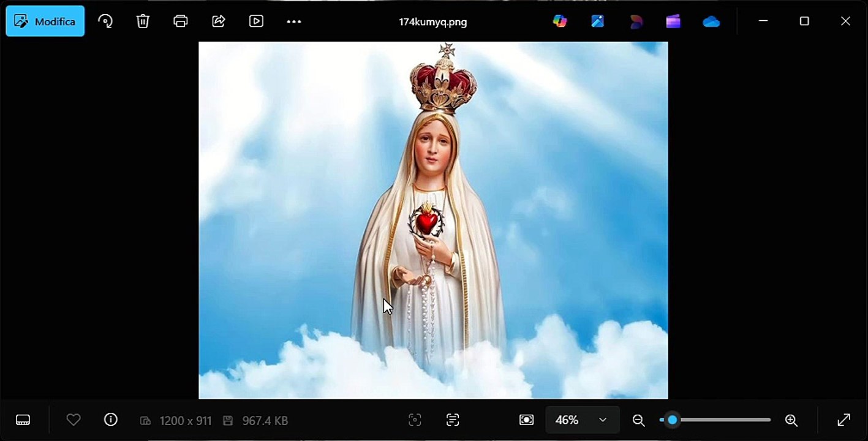Click the visual search scan icon
This screenshot has height=441, width=868.
point(415,420)
